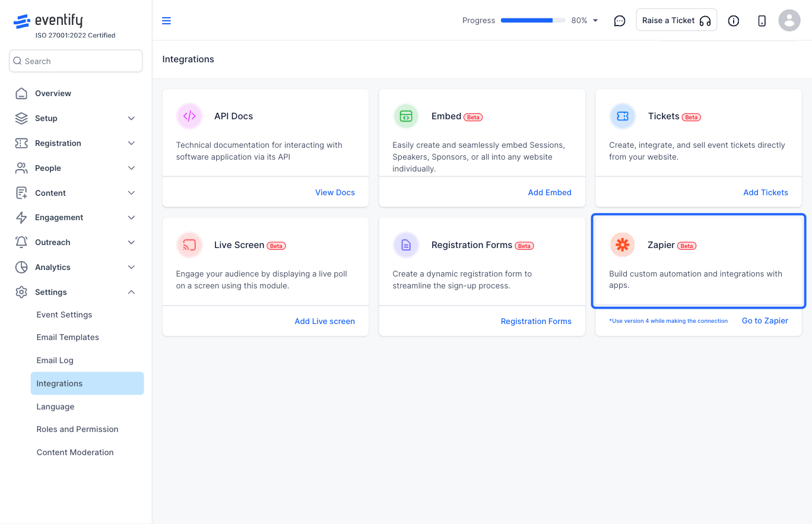This screenshot has width=812, height=524.
Task: Open the user profile avatar
Action: click(x=789, y=21)
